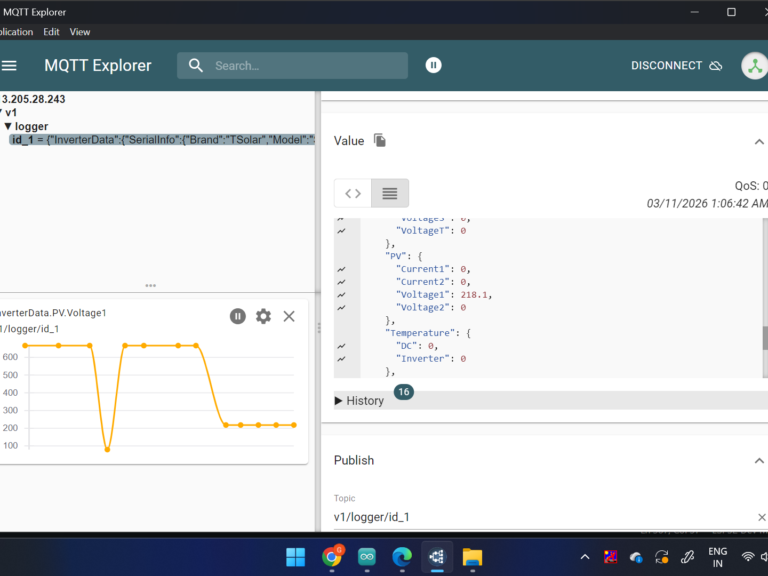This screenshot has width=768, height=576.
Task: Select the id_1 topic row
Action: 162,140
